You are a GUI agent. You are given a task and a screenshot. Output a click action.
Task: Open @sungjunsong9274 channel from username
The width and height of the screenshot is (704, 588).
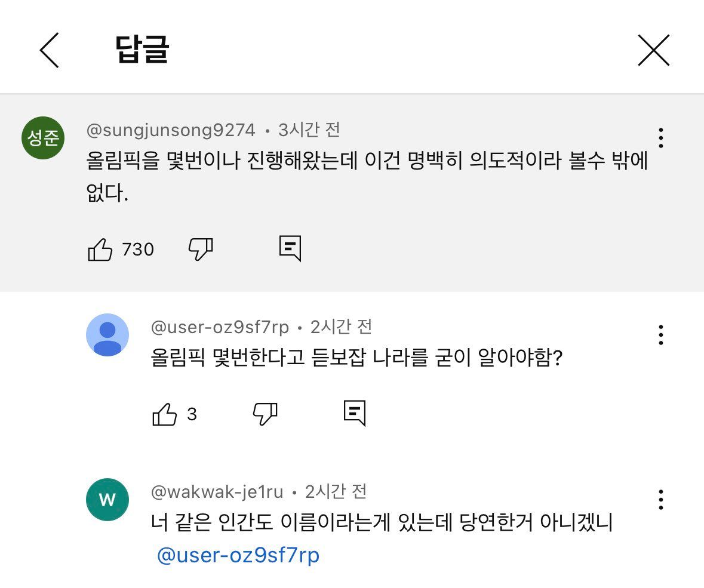tap(171, 130)
